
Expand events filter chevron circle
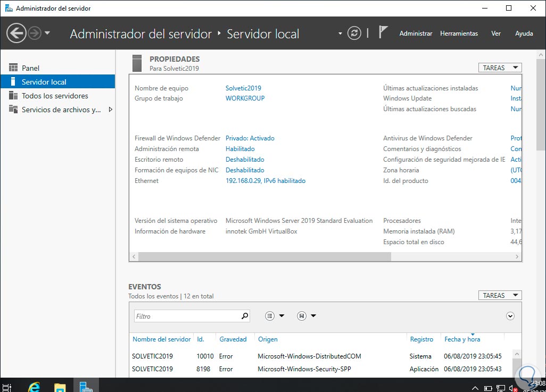click(510, 316)
